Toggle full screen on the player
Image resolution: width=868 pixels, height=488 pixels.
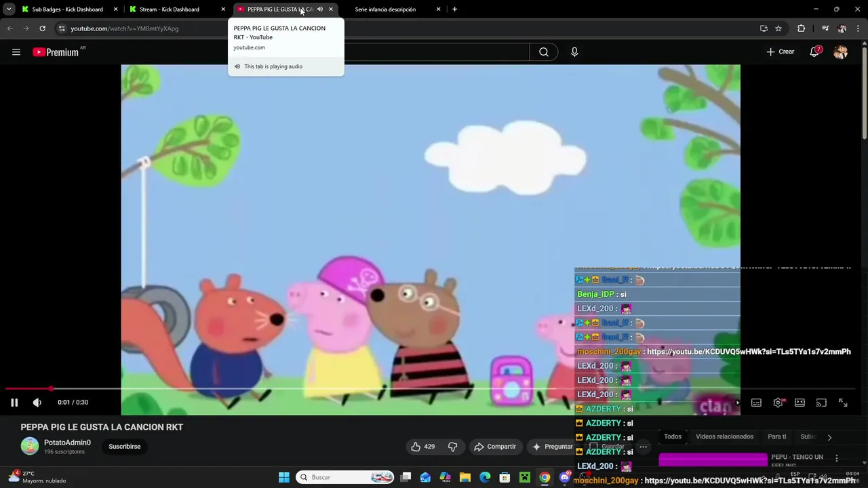843,403
